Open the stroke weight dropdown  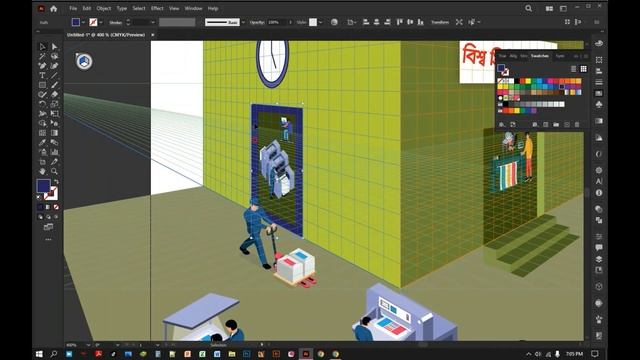pos(153,22)
